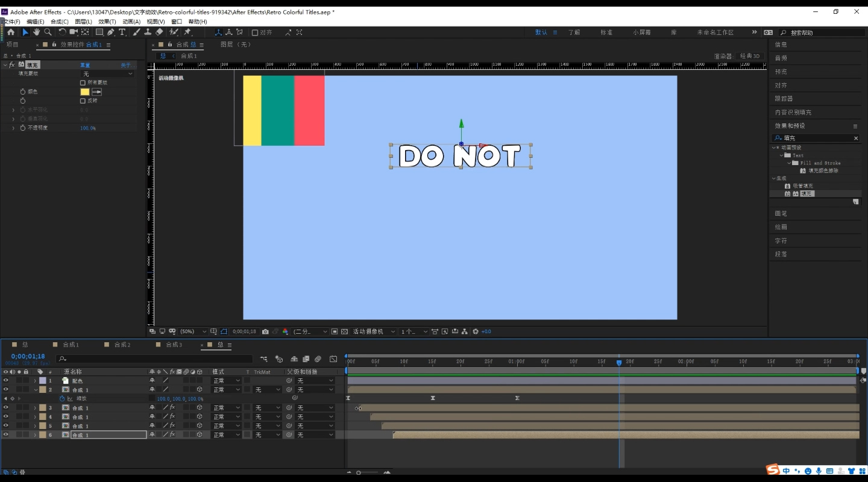This screenshot has width=868, height=482.
Task: Select the Brush tool
Action: (136, 32)
